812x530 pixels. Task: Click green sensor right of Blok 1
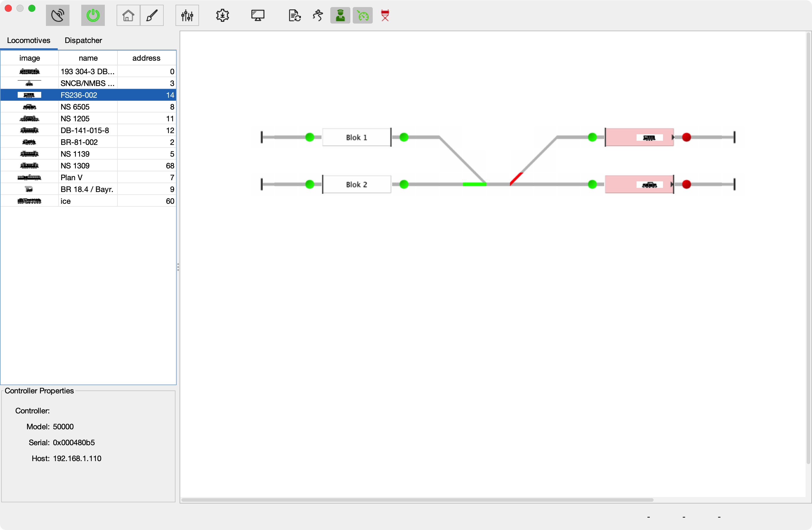(404, 137)
